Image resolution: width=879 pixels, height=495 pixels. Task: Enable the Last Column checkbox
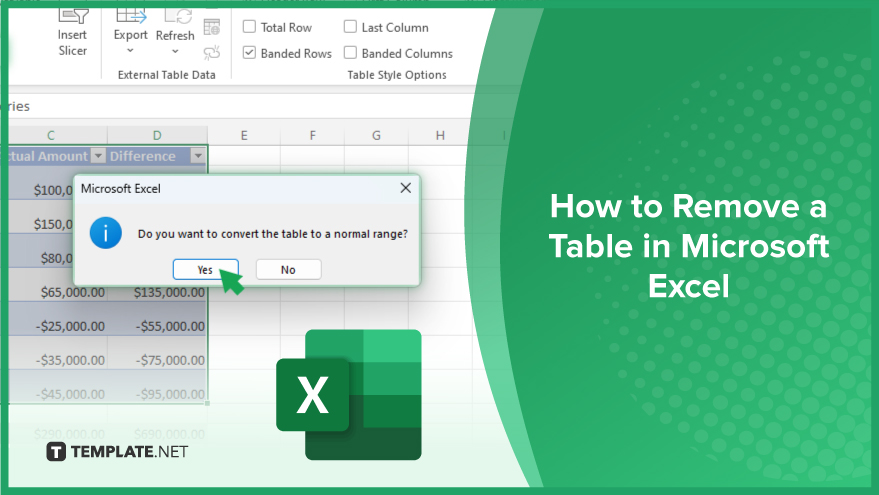[350, 27]
